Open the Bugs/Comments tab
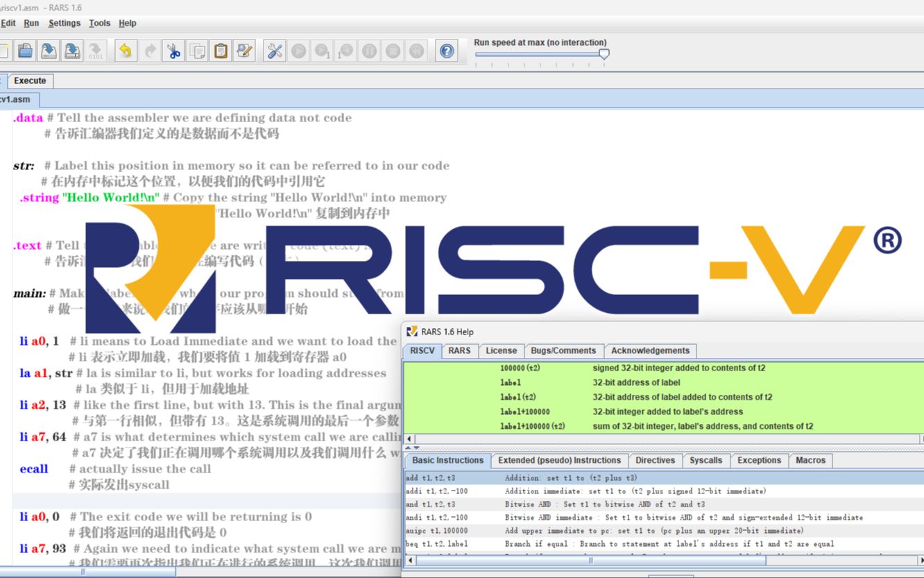The image size is (924, 578). [563, 350]
